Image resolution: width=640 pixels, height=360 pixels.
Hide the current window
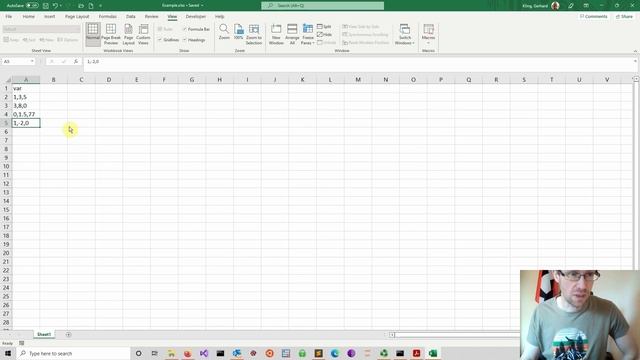click(x=324, y=35)
